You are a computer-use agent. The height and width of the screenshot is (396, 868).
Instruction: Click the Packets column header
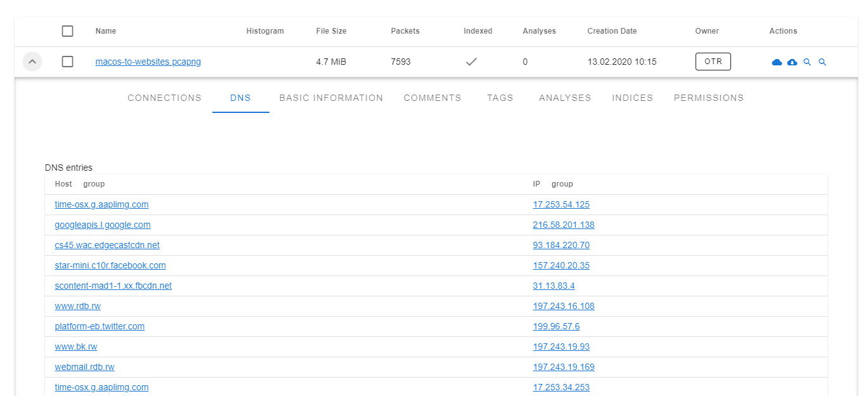point(405,31)
